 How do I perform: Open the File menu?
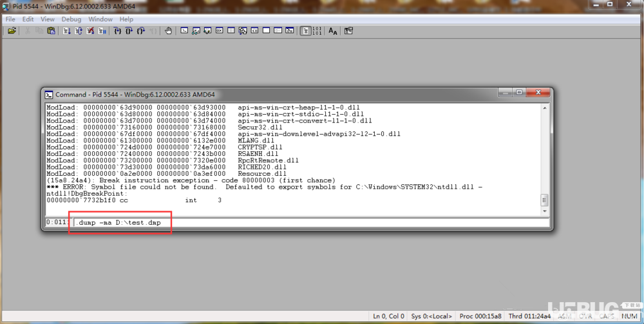pyautogui.click(x=10, y=19)
